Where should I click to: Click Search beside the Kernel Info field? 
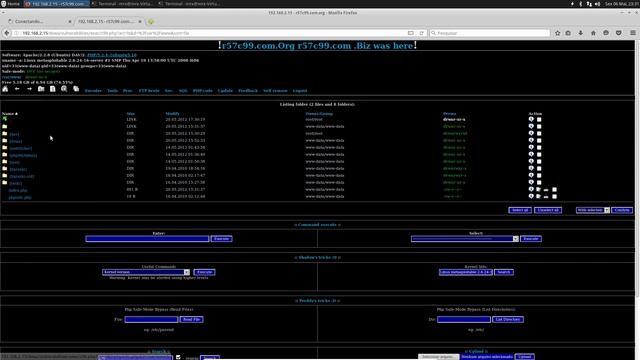504,272
